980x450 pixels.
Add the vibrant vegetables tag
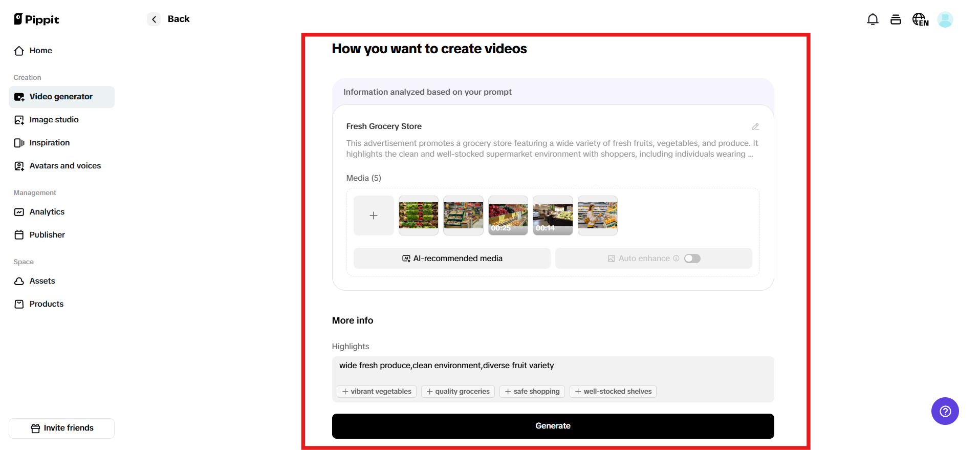pyautogui.click(x=377, y=392)
